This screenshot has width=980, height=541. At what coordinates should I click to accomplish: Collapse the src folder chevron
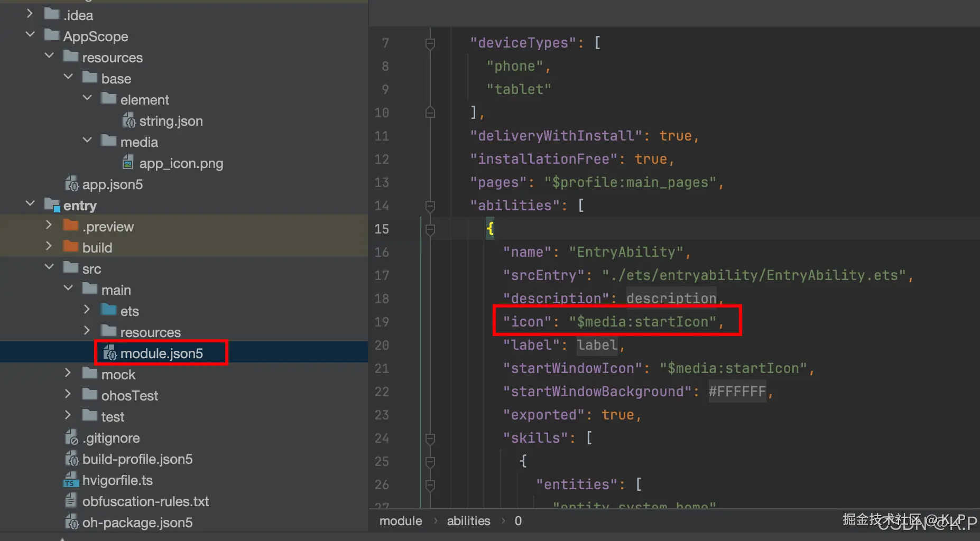coord(49,267)
